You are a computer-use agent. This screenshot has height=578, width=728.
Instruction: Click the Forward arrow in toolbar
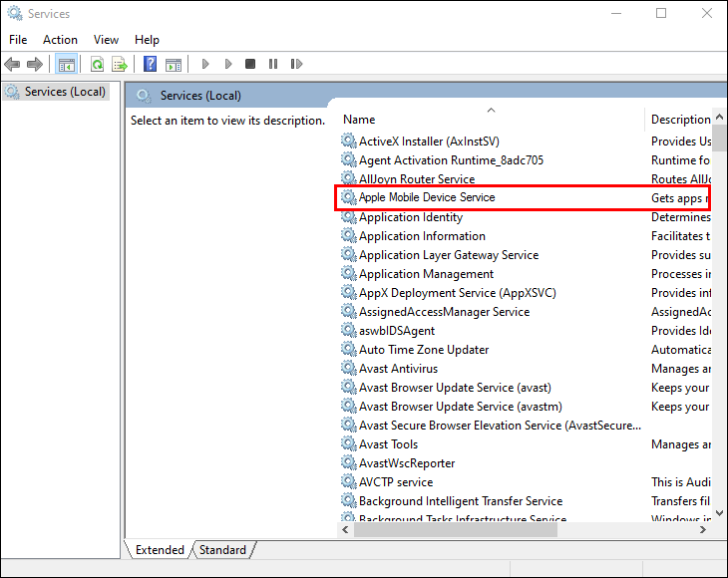pyautogui.click(x=35, y=64)
